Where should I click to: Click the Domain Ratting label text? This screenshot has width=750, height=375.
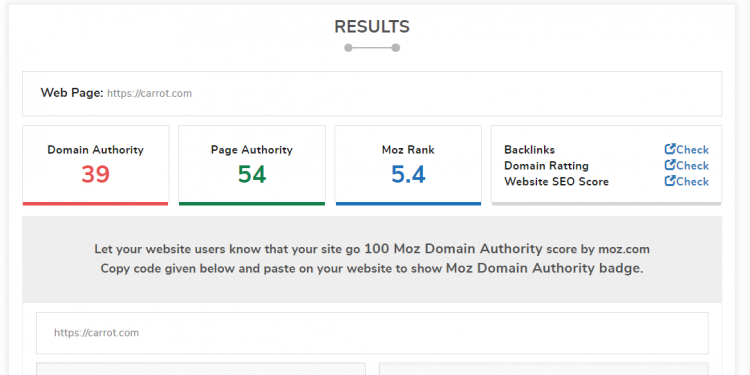click(x=546, y=165)
